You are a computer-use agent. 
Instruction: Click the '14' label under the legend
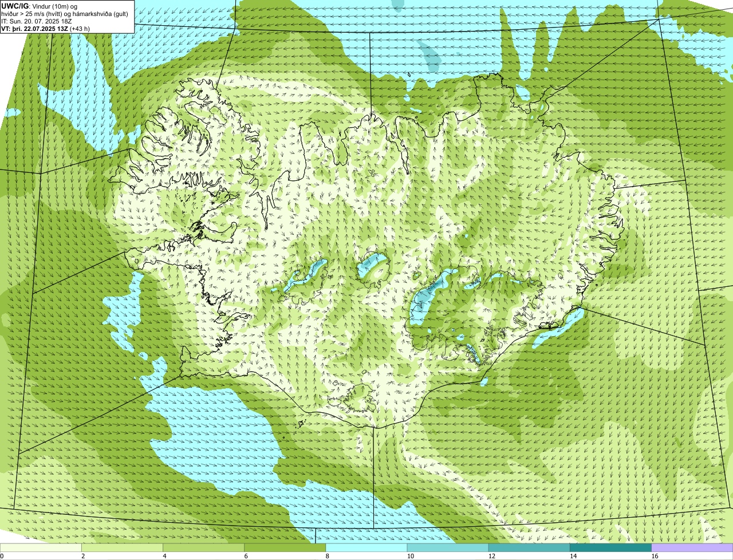pos(573,556)
